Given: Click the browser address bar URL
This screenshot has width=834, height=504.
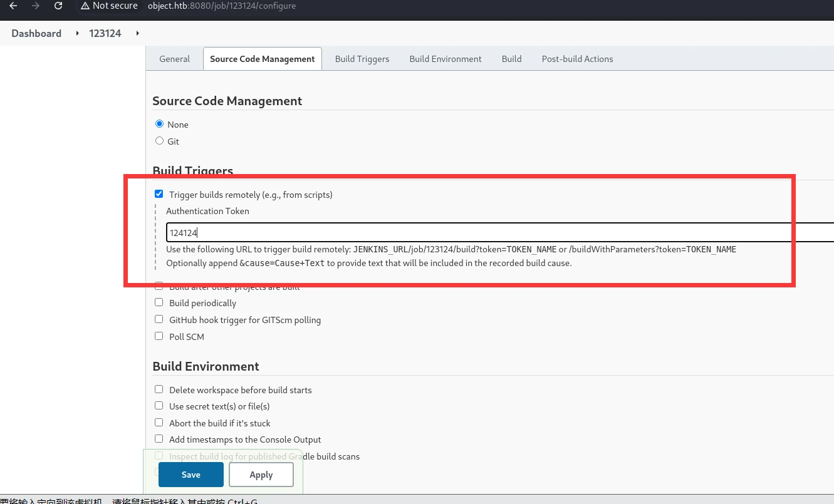Looking at the screenshot, I should [222, 6].
